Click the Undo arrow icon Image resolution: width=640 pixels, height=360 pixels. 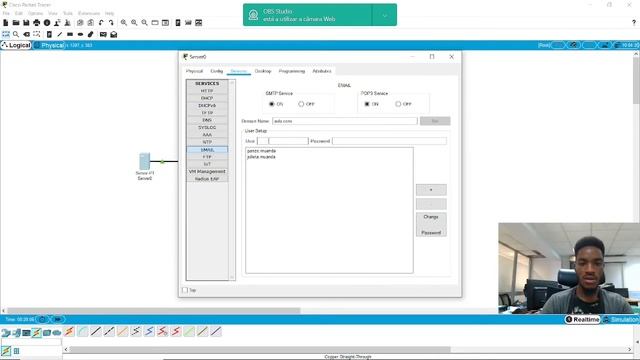[x=101, y=23]
